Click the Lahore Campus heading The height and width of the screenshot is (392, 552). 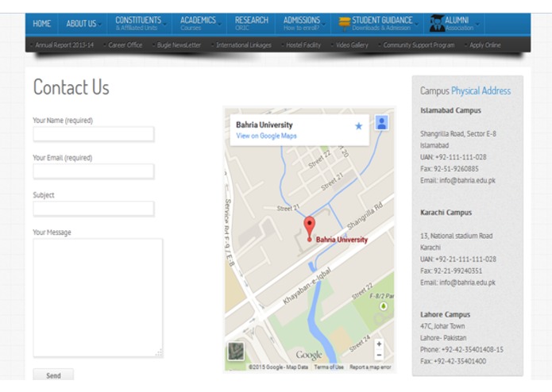(446, 314)
